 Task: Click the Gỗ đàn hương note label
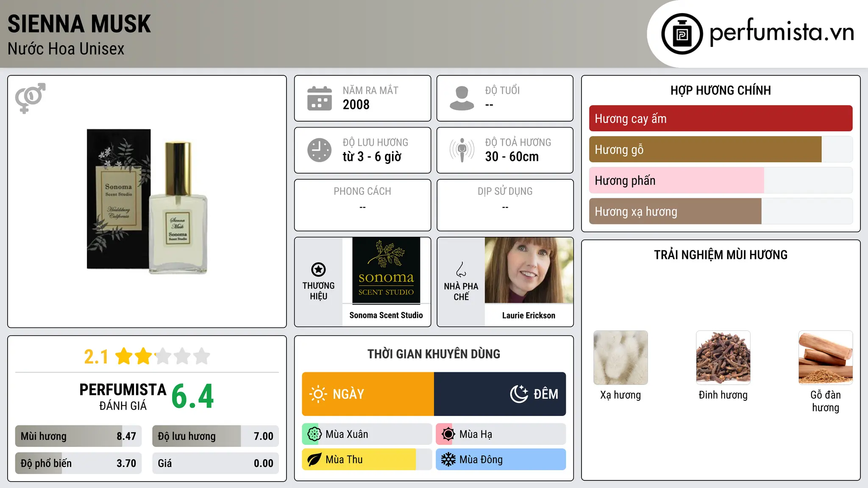click(x=826, y=401)
